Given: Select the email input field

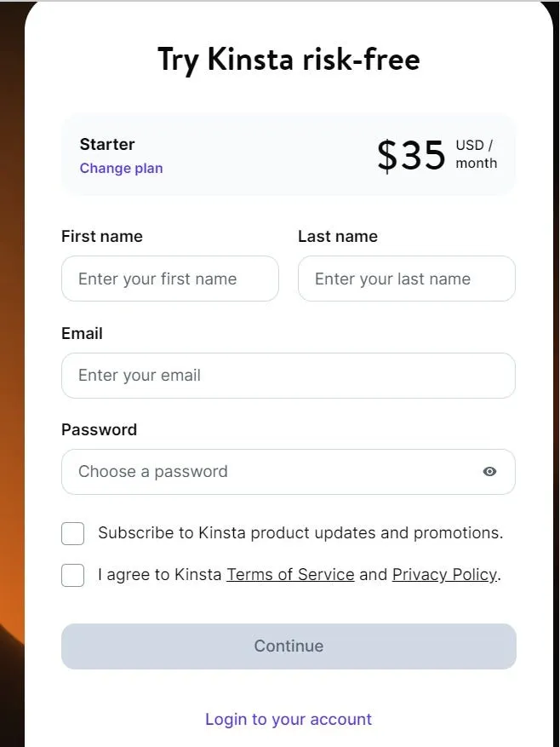Looking at the screenshot, I should (x=289, y=376).
